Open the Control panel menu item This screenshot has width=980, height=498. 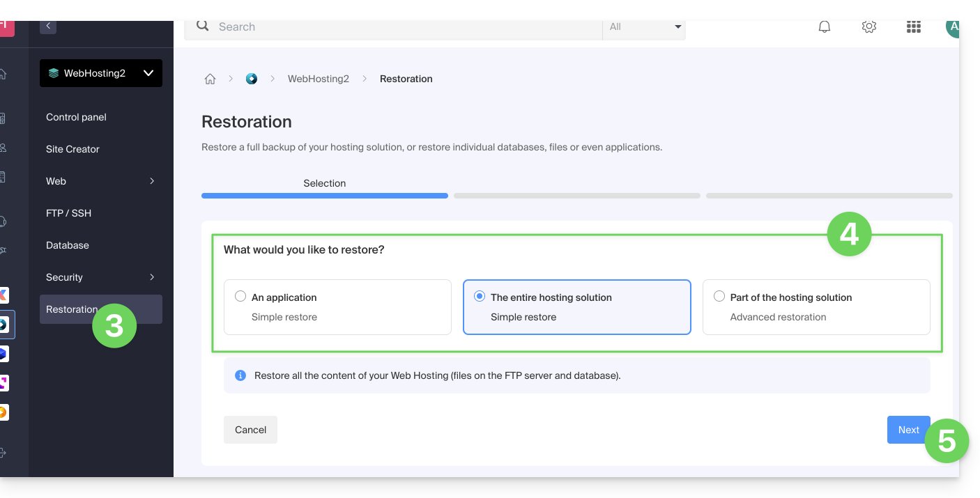tap(77, 117)
